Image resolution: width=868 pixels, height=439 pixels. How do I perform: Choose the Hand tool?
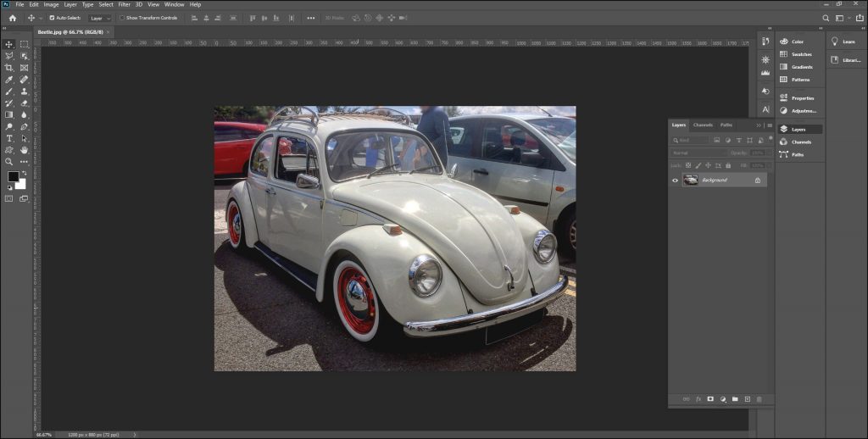point(24,149)
